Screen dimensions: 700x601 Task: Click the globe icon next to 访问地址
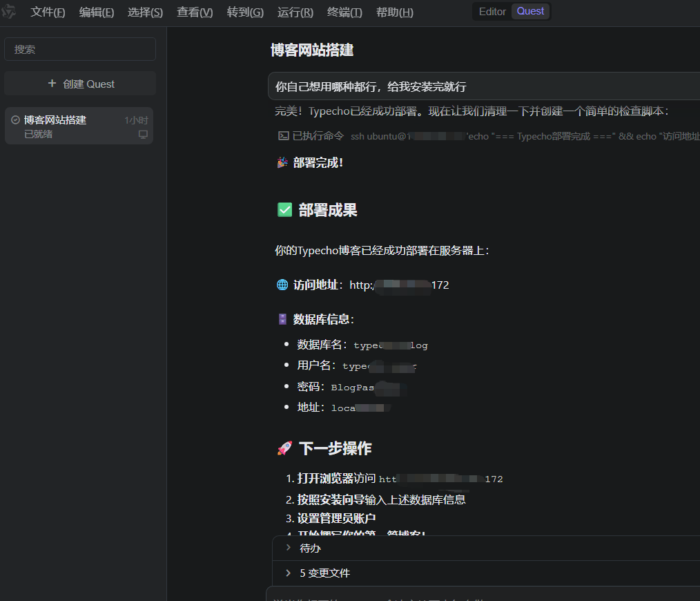pos(282,285)
